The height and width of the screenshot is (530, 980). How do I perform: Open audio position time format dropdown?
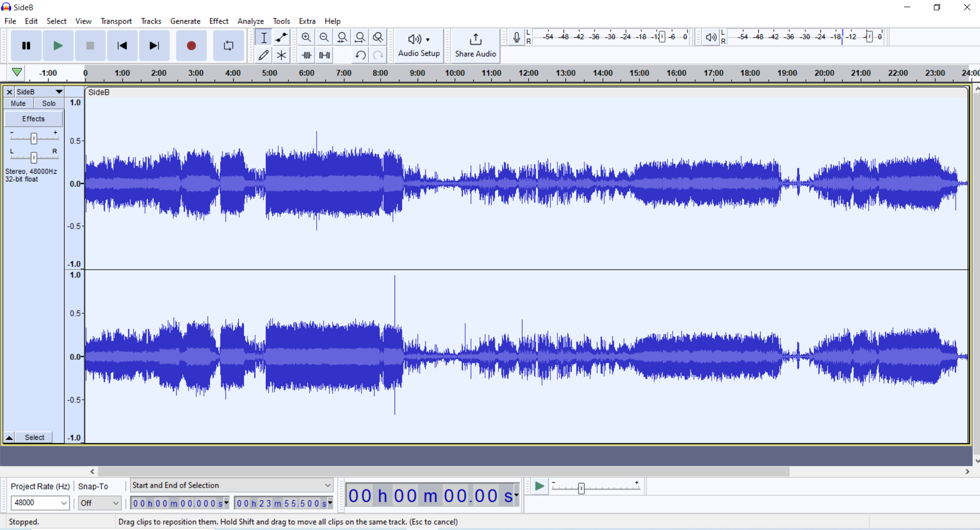click(x=516, y=495)
